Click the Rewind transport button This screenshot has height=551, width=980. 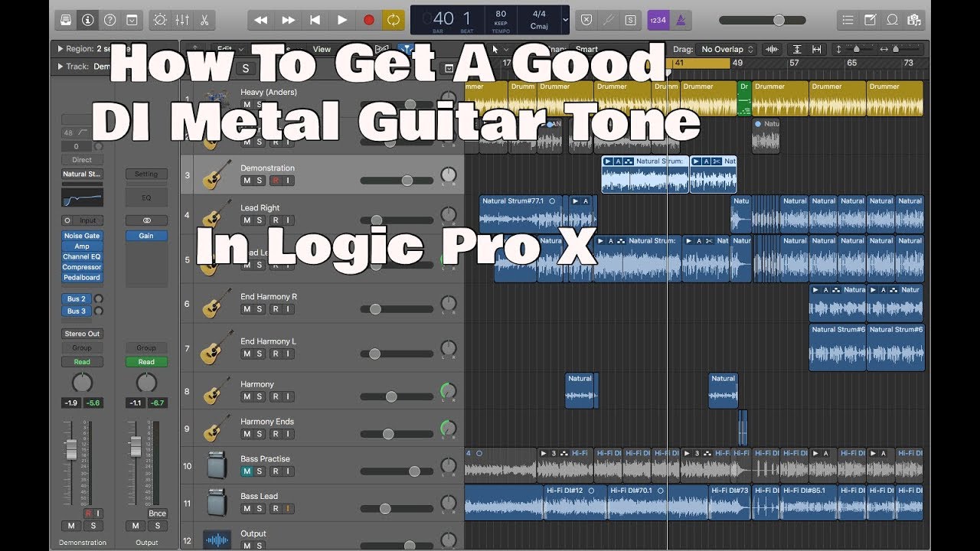262,20
